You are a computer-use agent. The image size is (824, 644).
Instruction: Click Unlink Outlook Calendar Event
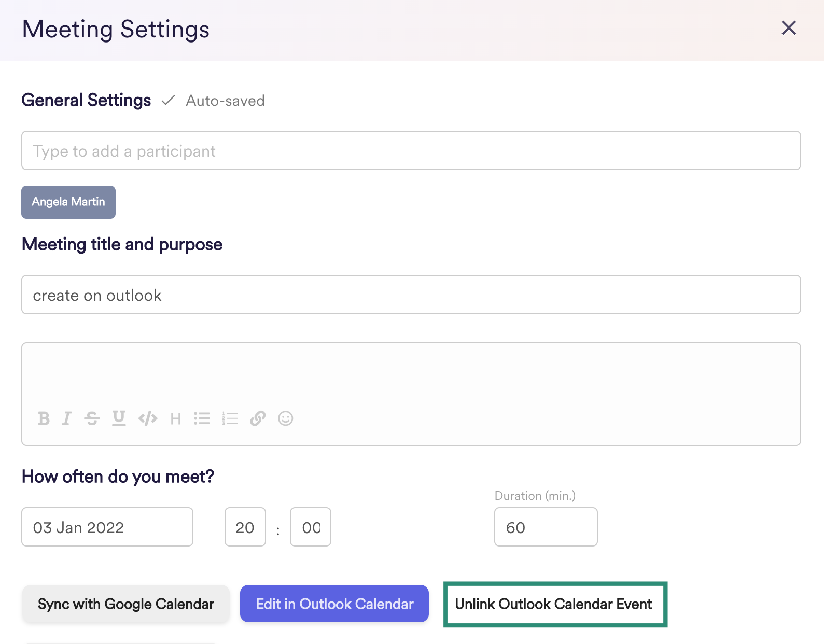pos(554,605)
